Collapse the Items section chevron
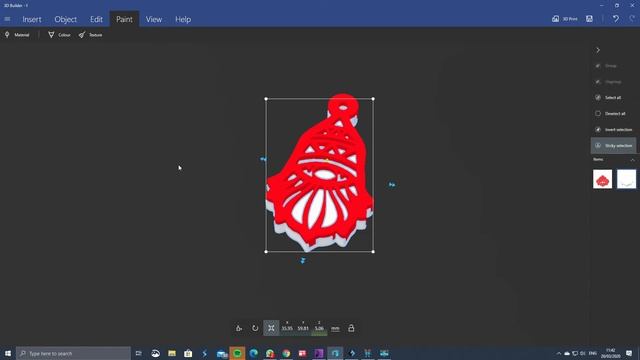 [x=633, y=160]
